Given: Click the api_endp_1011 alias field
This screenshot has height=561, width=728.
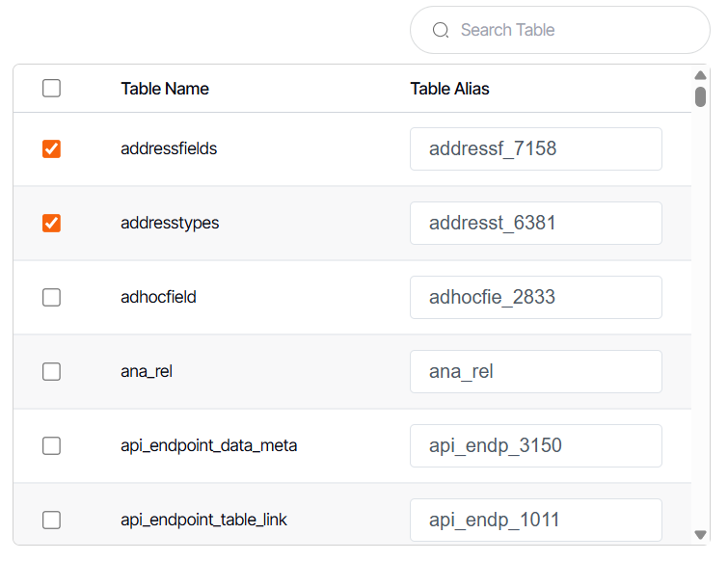Looking at the screenshot, I should 535,521.
